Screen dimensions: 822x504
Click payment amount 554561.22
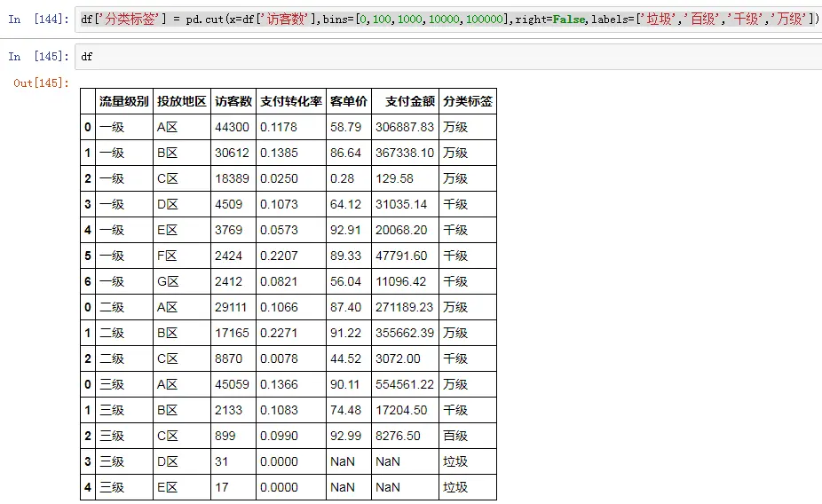(405, 384)
